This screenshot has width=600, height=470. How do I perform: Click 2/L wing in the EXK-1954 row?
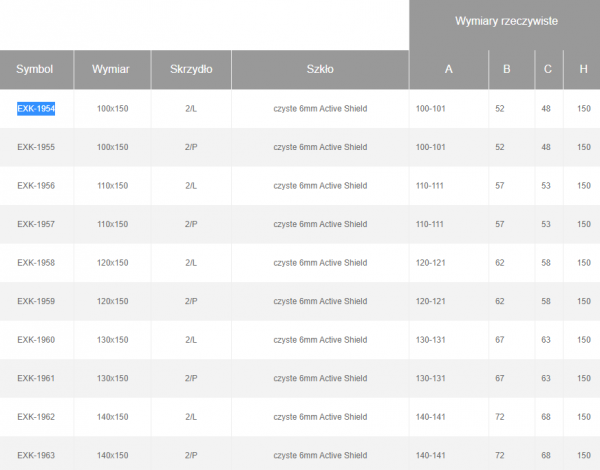tap(191, 109)
